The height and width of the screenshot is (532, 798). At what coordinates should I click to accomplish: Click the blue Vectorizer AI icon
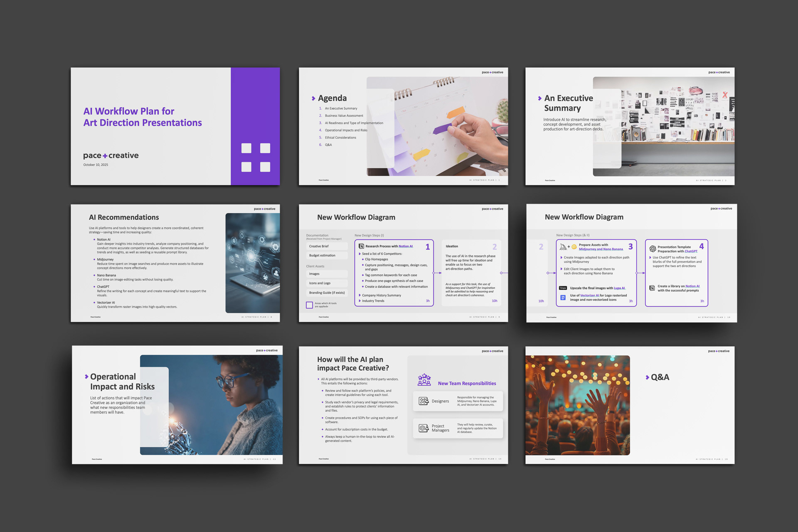tap(563, 298)
